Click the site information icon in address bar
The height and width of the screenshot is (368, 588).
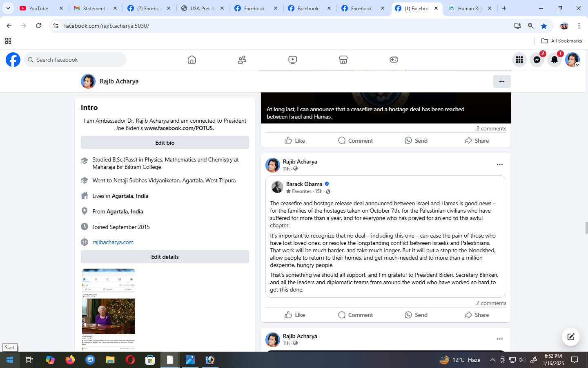[x=56, y=26]
